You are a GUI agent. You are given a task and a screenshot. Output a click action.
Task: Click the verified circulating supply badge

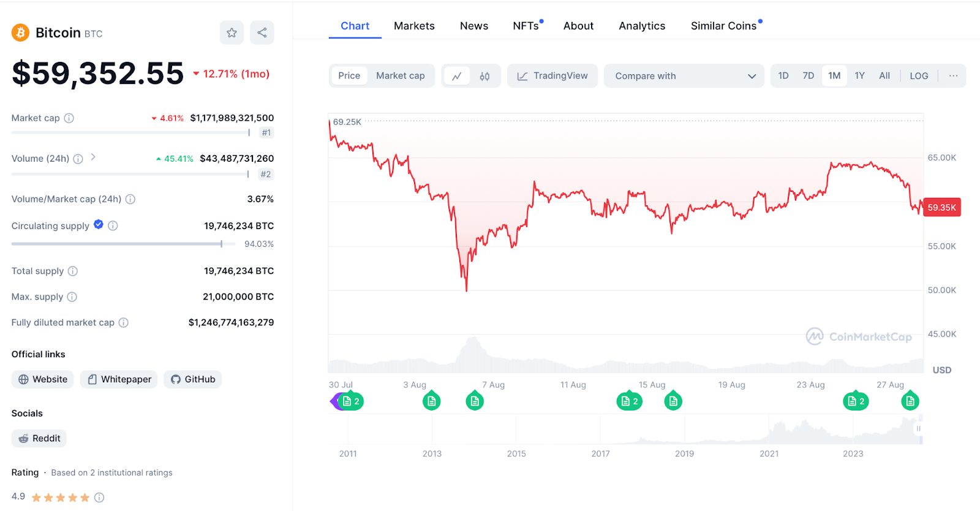click(99, 225)
